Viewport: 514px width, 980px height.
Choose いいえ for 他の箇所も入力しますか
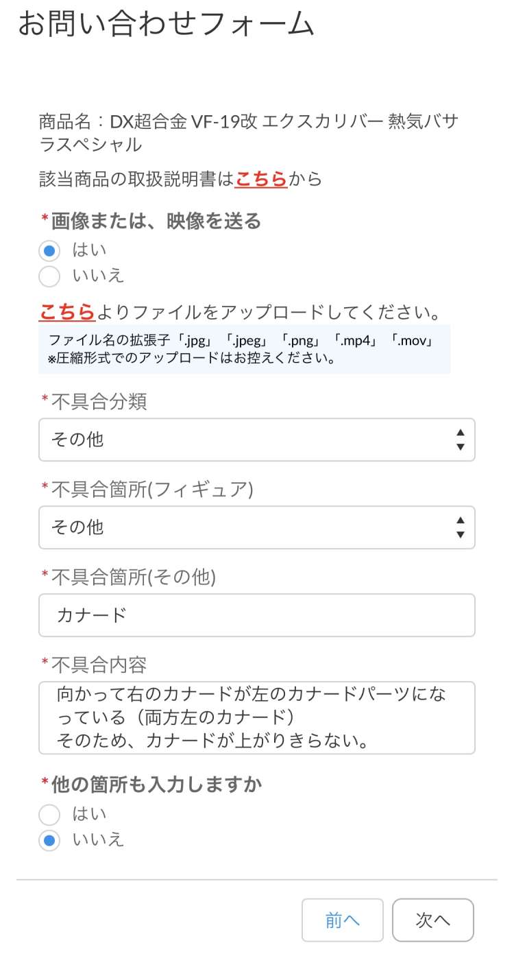tap(49, 840)
